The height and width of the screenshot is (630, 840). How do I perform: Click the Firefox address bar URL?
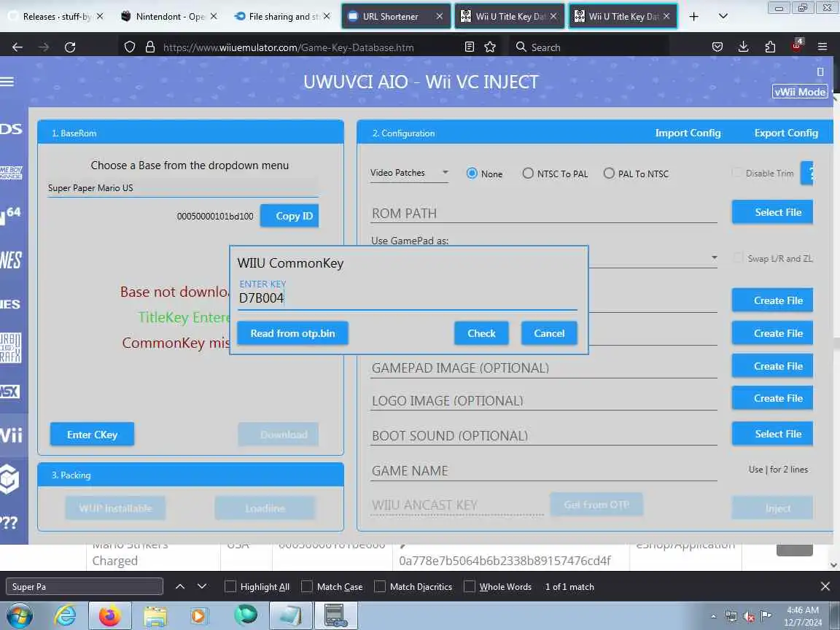[289, 47]
